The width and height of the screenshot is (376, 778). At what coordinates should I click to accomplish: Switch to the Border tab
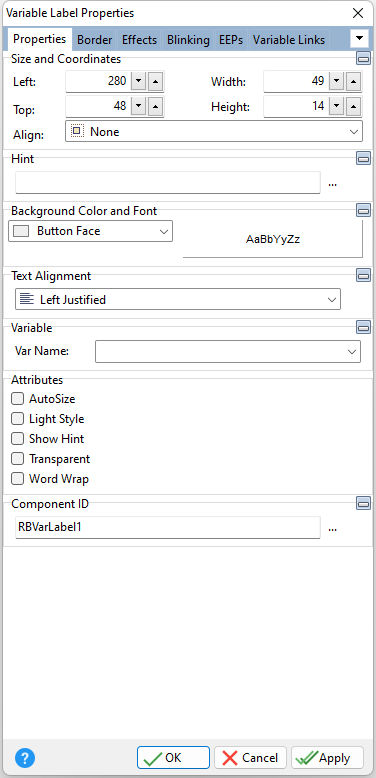(x=95, y=40)
